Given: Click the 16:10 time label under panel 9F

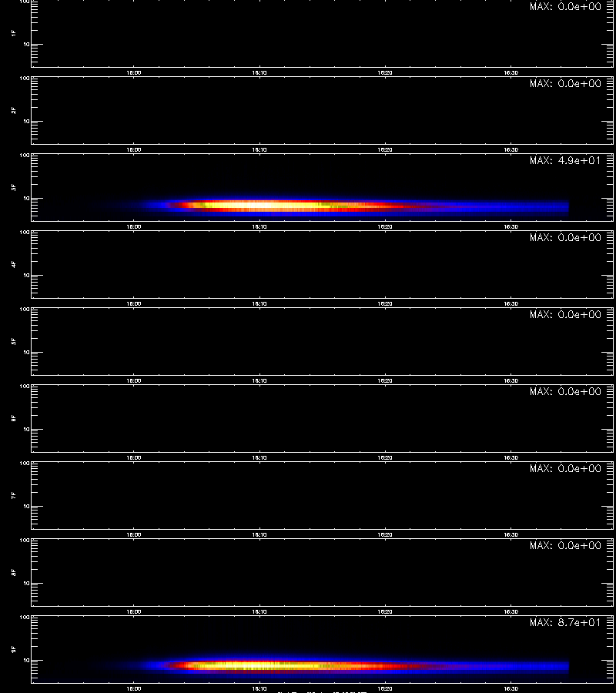Looking at the screenshot, I should point(259,688).
